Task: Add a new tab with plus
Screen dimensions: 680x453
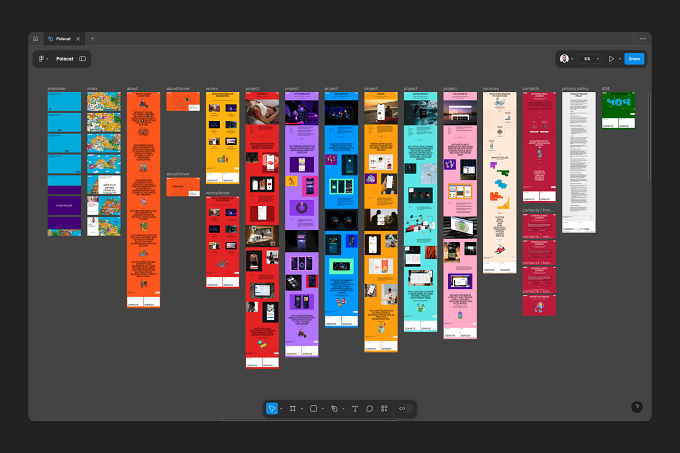Action: click(92, 39)
